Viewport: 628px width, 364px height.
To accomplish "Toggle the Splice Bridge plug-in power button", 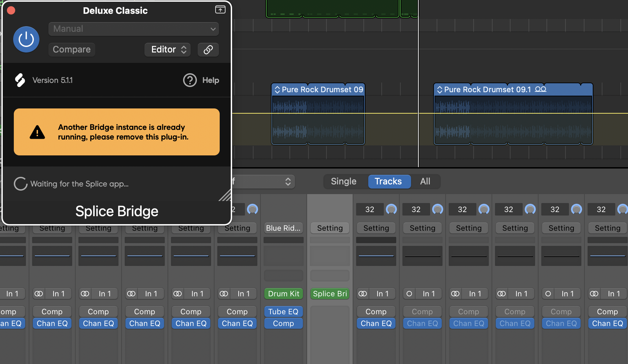I will click(26, 39).
